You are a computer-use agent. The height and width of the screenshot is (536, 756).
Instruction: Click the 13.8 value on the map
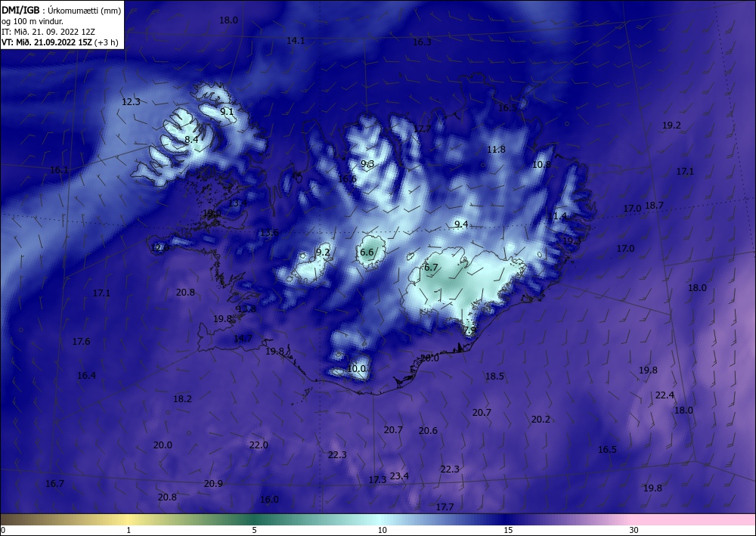(x=247, y=309)
